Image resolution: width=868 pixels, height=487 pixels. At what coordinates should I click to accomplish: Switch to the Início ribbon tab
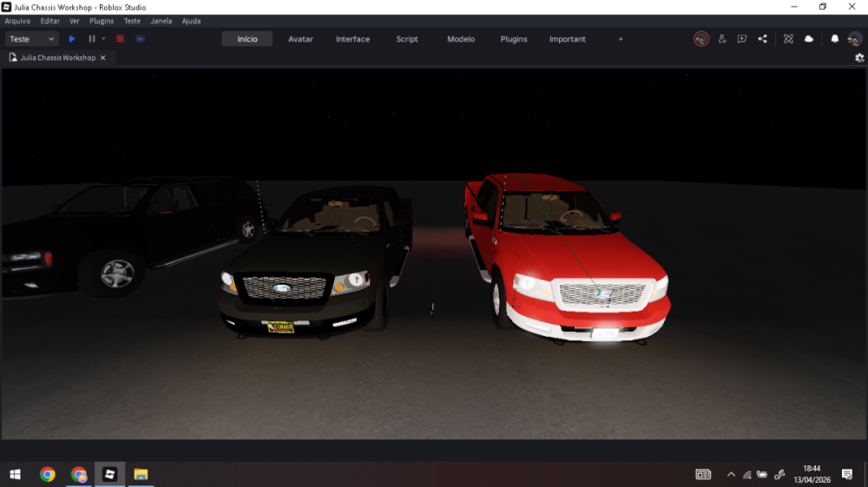[247, 39]
